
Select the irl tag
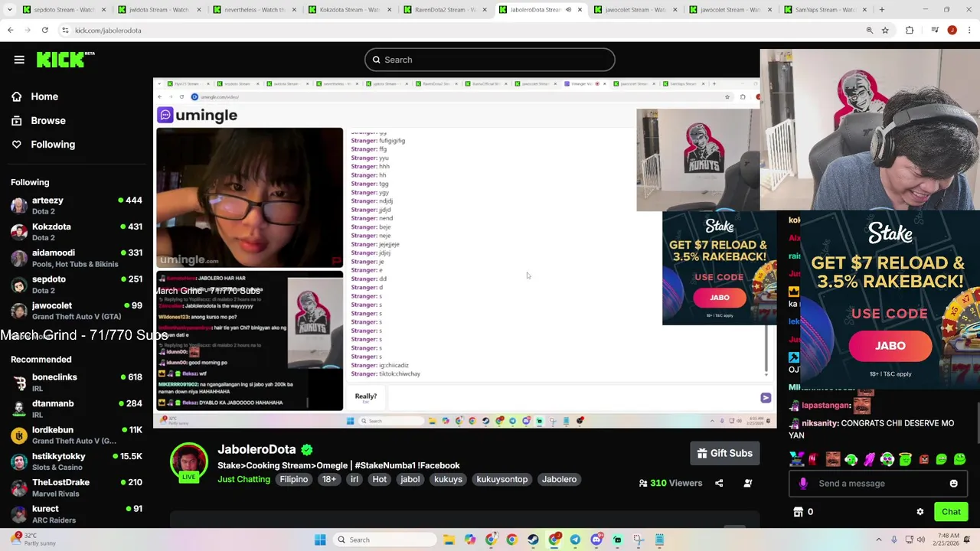[354, 479]
